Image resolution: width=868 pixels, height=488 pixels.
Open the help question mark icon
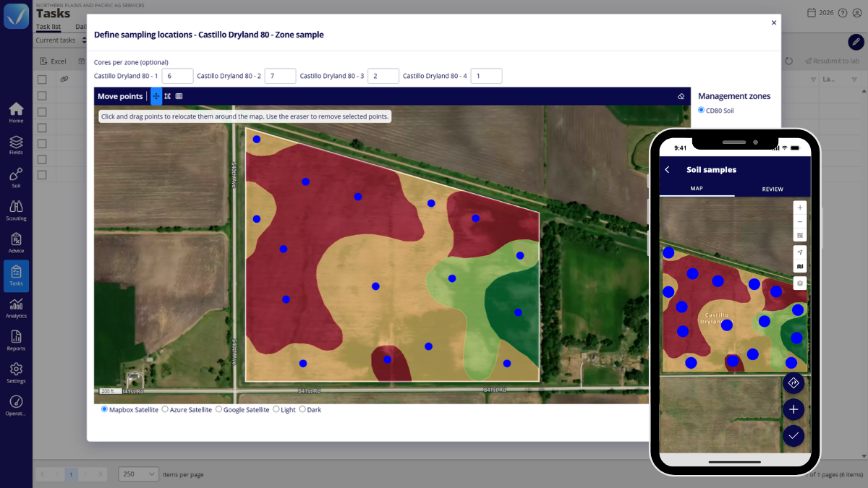[x=843, y=13]
